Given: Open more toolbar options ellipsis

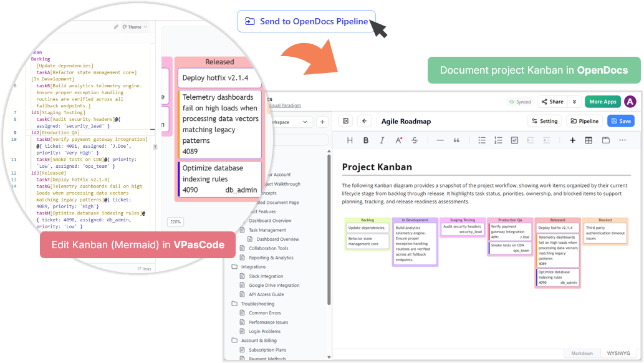Looking at the screenshot, I should point(623,140).
